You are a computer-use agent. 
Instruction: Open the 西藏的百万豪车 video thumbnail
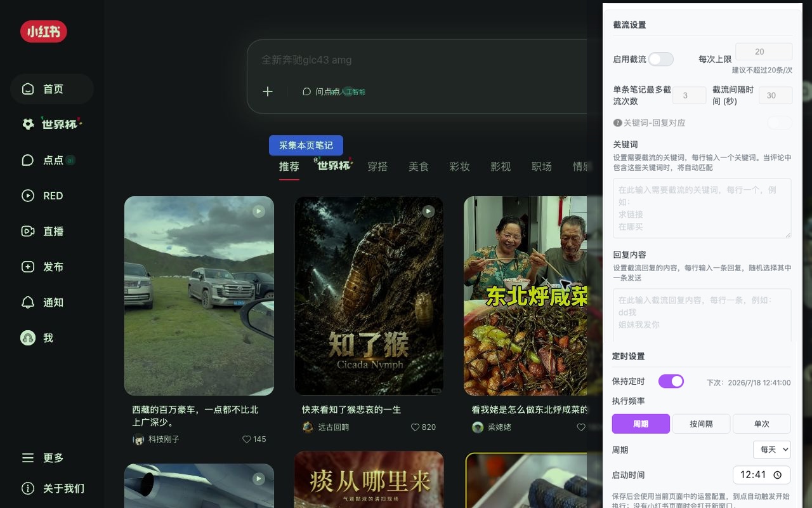coord(199,296)
